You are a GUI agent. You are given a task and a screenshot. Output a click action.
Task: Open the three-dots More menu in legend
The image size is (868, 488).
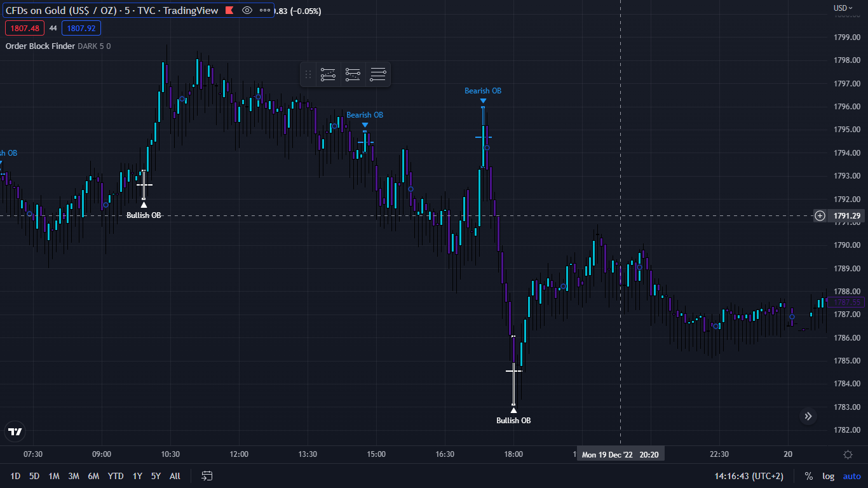coord(264,10)
